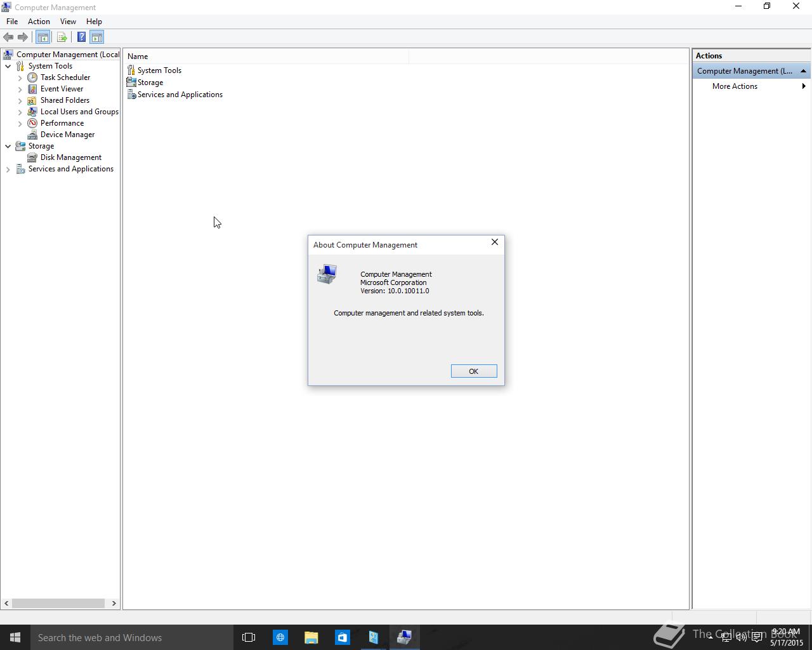Go back using the toolbar Back arrow
The width and height of the screenshot is (812, 650).
(x=8, y=37)
